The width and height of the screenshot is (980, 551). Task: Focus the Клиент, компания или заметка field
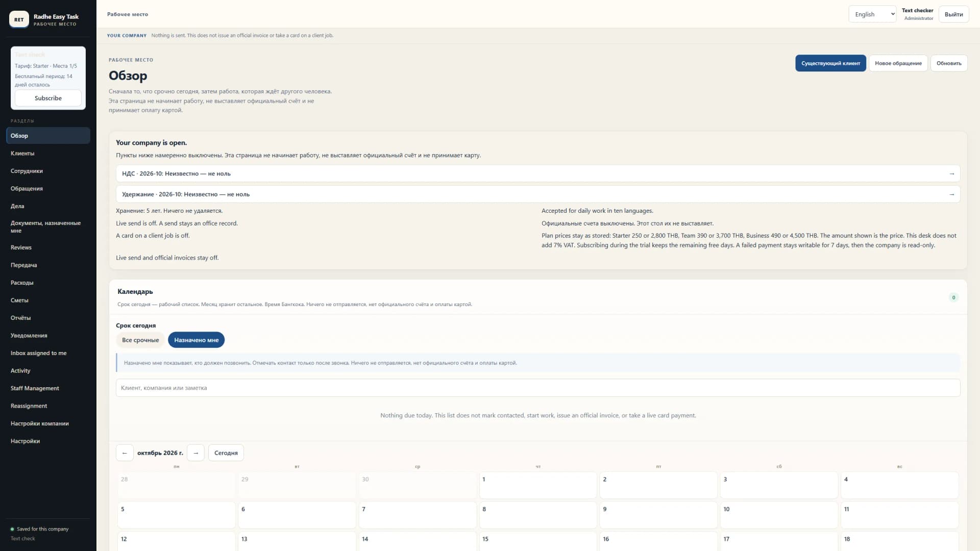pos(538,388)
